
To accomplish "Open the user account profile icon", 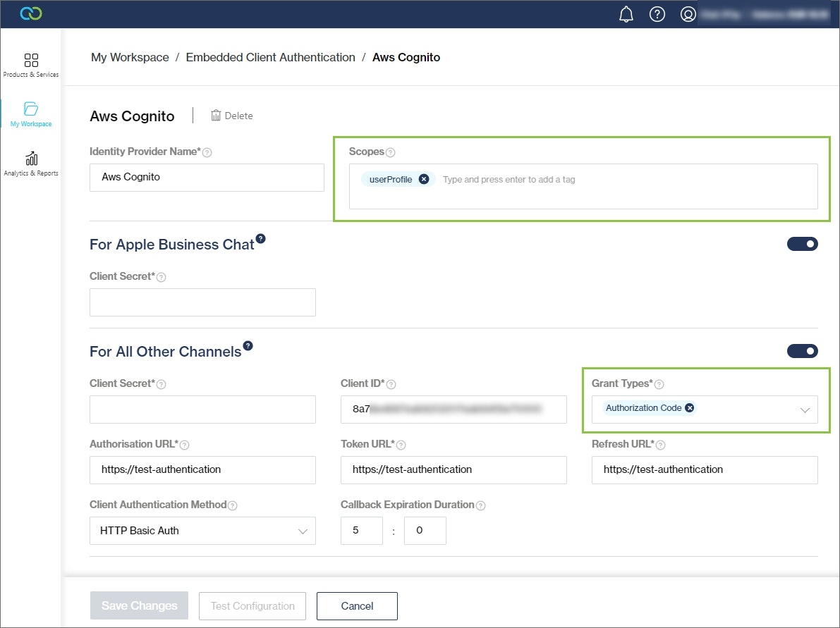I will (x=688, y=14).
